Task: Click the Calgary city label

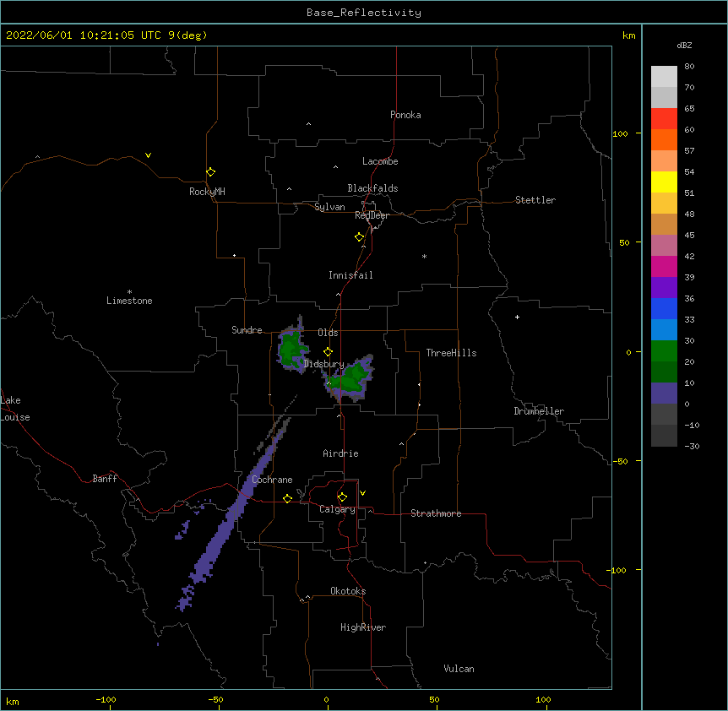Action: (337, 509)
